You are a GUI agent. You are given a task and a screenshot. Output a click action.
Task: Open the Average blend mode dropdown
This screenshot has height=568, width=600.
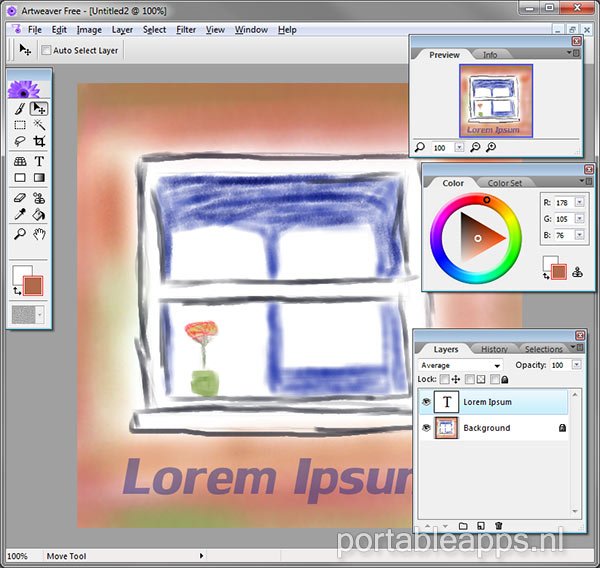pyautogui.click(x=468, y=366)
